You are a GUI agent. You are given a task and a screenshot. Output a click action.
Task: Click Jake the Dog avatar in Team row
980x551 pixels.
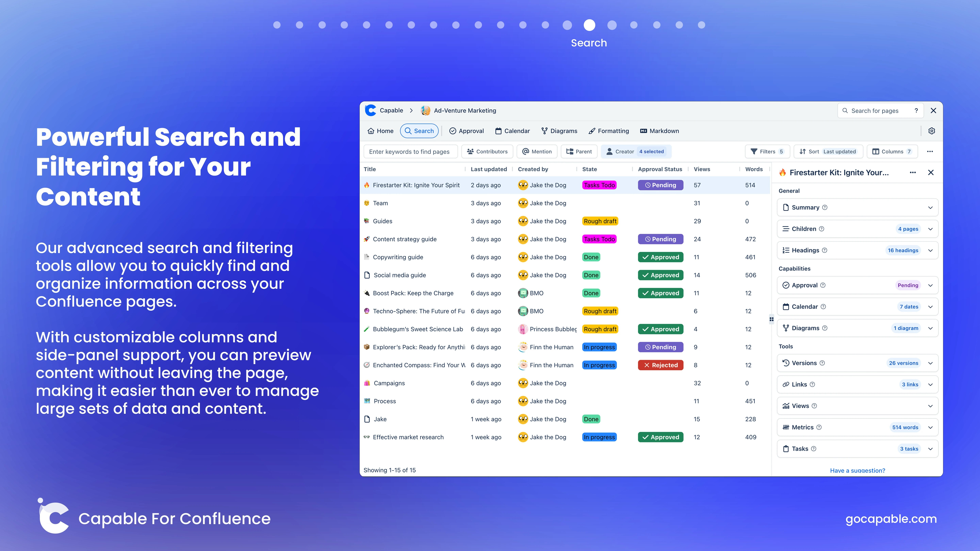tap(523, 203)
